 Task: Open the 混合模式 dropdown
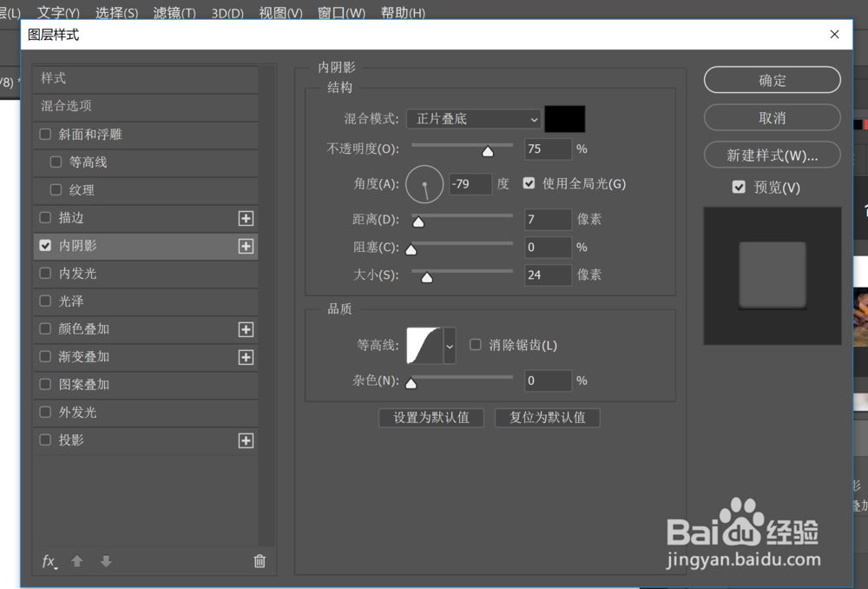473,119
